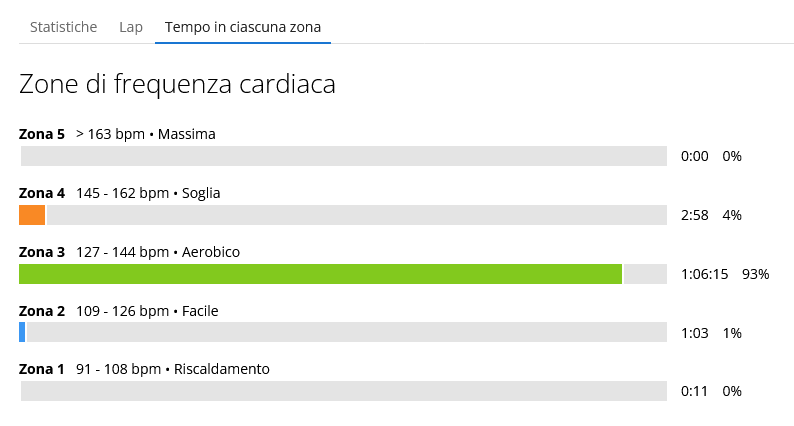Click 127 - 144 bpm Aerobico text
Viewport: 794px width, 426px height.
pyautogui.click(x=158, y=252)
